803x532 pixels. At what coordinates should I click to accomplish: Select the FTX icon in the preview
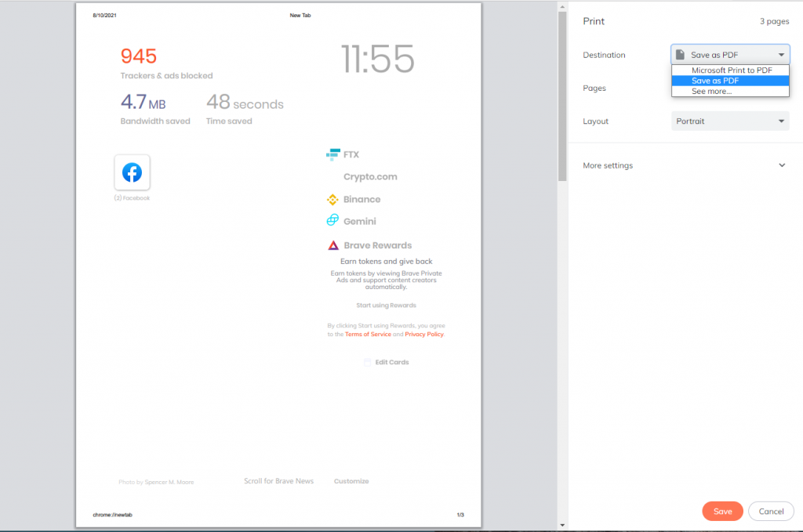(333, 154)
